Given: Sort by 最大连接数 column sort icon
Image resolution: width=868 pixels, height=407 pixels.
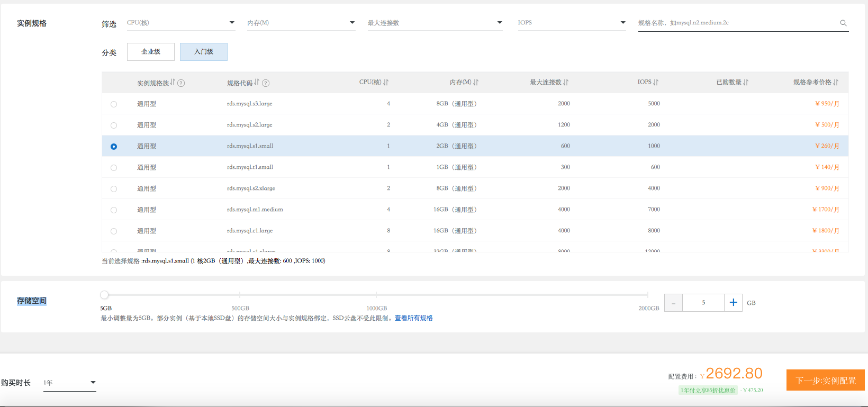Looking at the screenshot, I should 566,83.
